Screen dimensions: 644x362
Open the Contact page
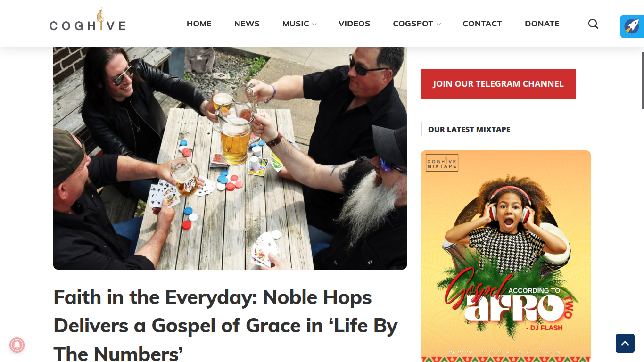click(482, 24)
